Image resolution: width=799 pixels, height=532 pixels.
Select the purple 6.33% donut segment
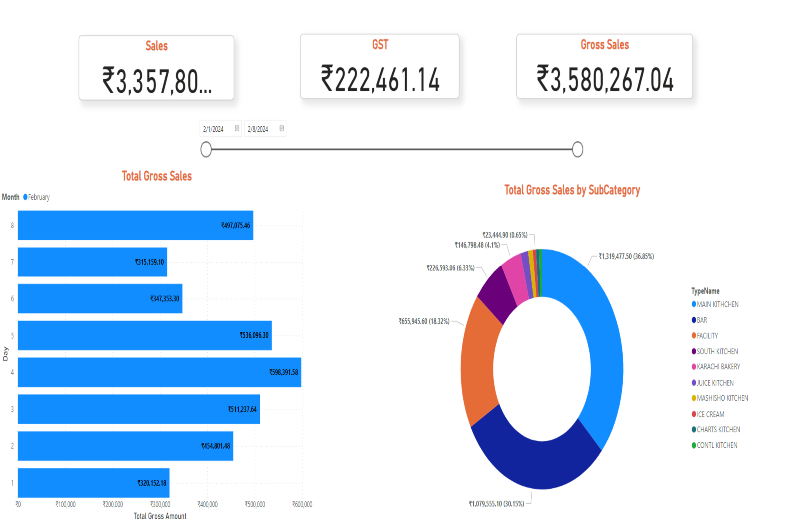[x=498, y=294]
